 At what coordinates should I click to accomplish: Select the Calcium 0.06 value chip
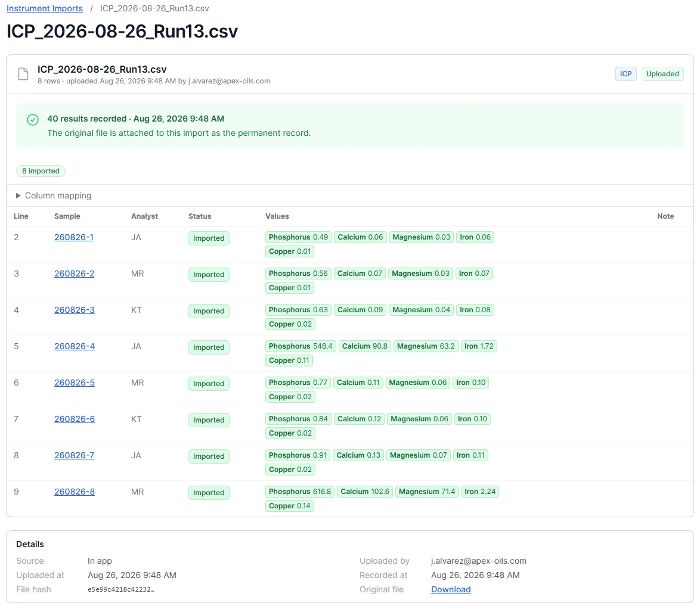tap(360, 237)
